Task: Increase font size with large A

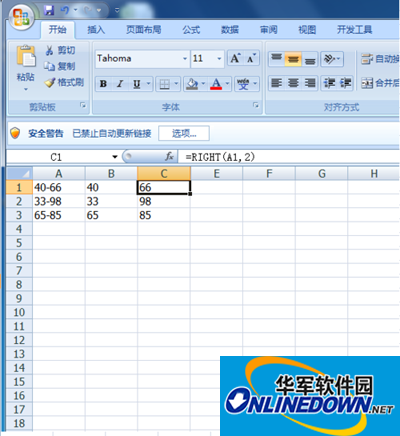Action: point(235,59)
